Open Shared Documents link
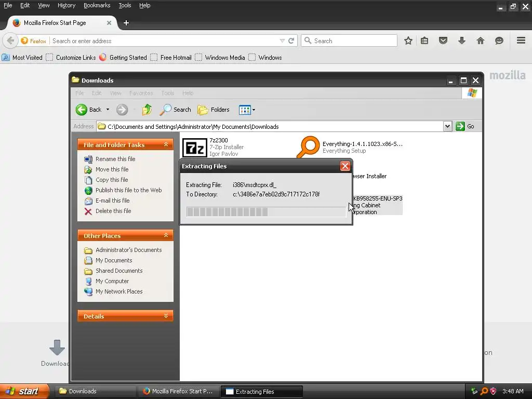The image size is (532, 399). pyautogui.click(x=119, y=271)
